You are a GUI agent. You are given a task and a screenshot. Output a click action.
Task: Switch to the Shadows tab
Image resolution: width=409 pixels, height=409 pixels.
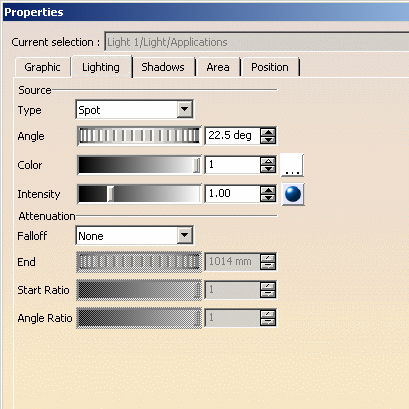coord(163,67)
